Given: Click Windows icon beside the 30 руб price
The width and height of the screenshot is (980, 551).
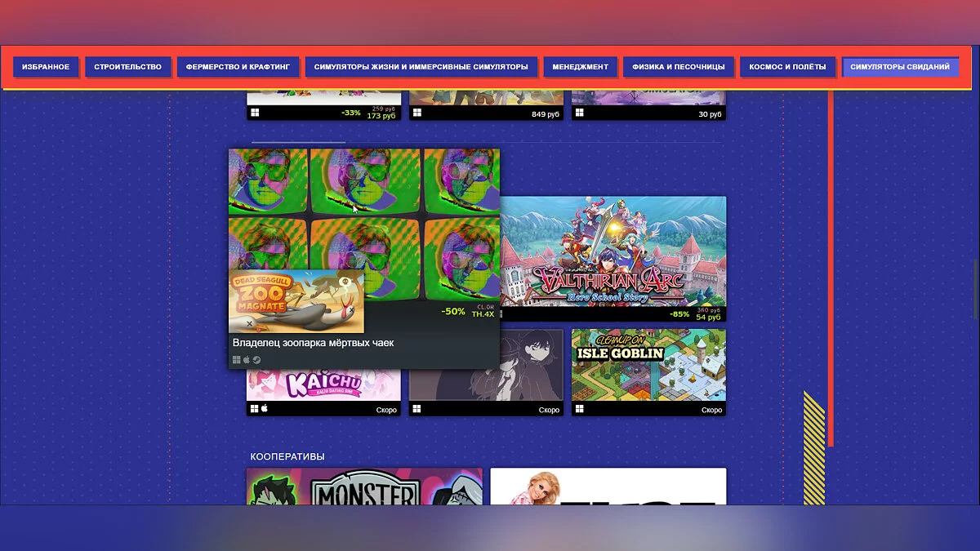Looking at the screenshot, I should coord(580,113).
